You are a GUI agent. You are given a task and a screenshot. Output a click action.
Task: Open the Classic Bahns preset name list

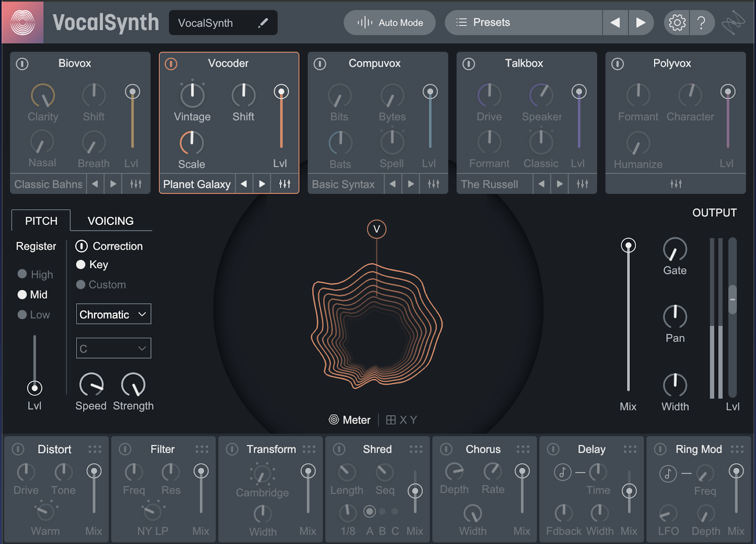click(48, 184)
